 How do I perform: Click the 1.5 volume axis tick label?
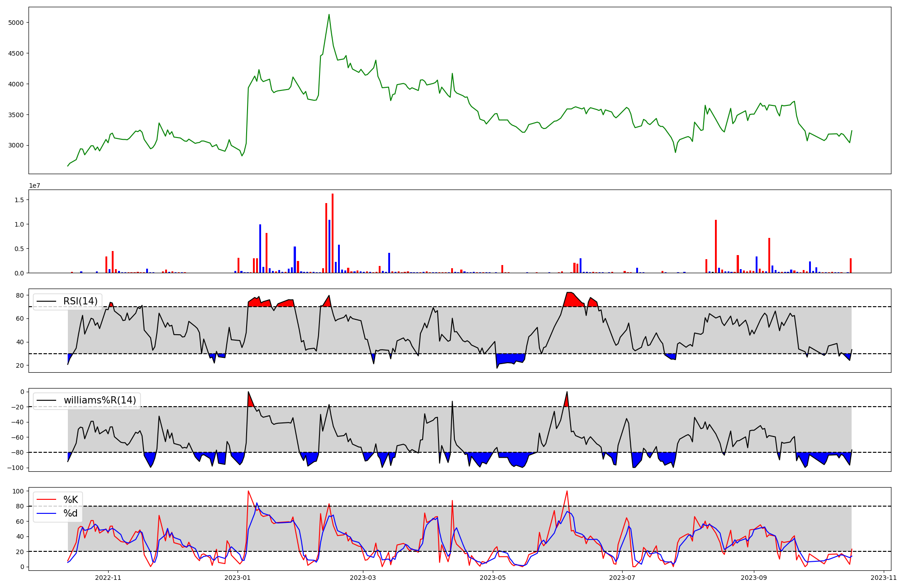coord(19,200)
